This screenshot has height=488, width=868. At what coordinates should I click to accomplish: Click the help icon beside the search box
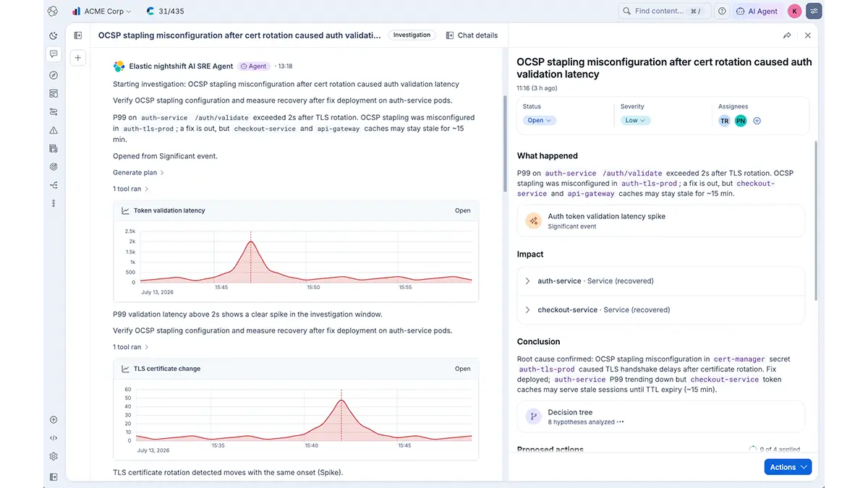coord(722,11)
